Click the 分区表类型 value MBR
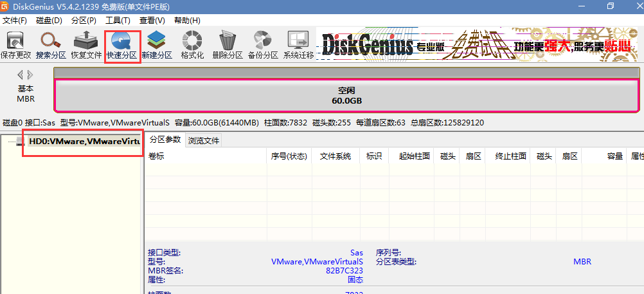This screenshot has height=294, width=644. tap(582, 262)
